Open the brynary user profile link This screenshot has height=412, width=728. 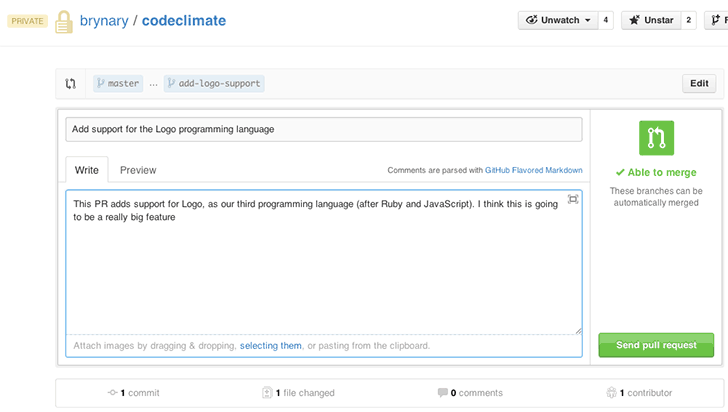104,20
